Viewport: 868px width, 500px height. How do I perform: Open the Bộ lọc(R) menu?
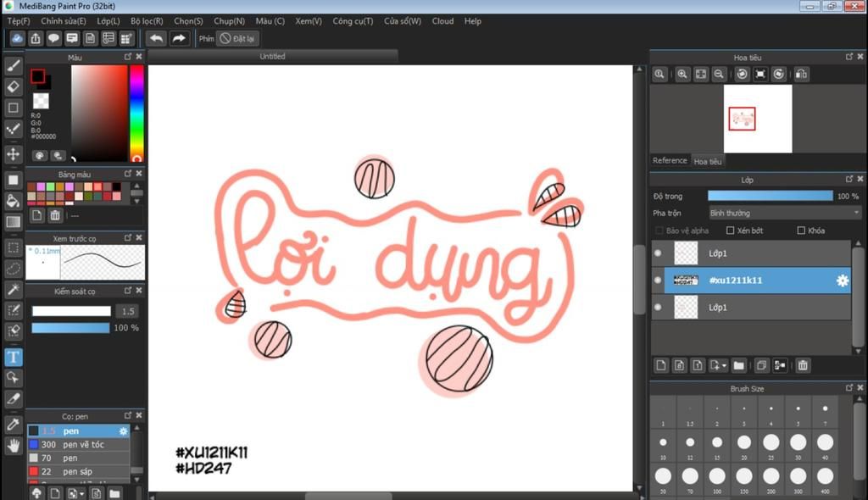point(147,21)
